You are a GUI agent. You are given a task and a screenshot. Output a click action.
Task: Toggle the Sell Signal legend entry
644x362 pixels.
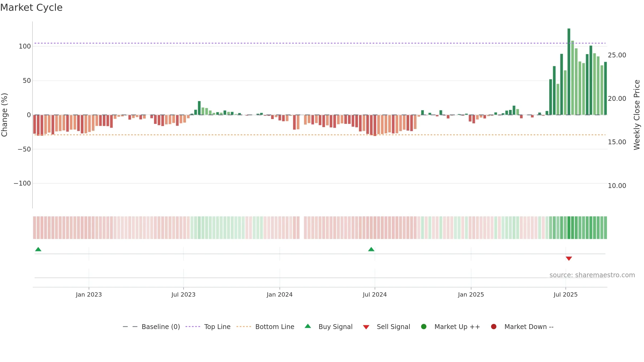tap(386, 327)
